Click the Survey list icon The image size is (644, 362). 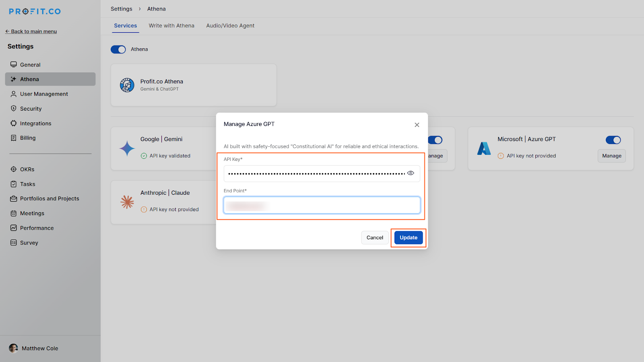pos(14,243)
